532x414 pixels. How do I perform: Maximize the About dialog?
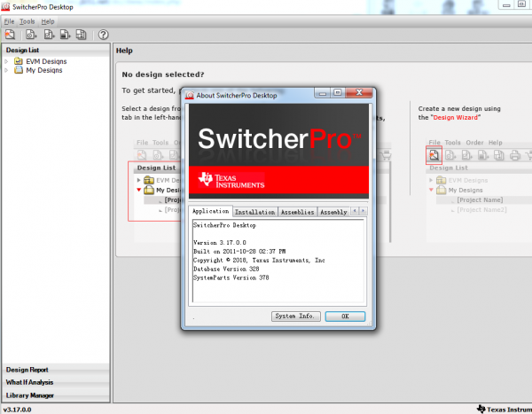click(x=338, y=93)
